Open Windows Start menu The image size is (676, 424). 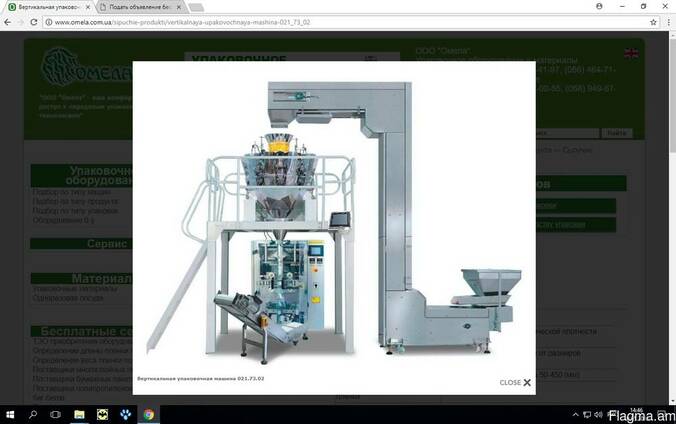(x=9, y=415)
